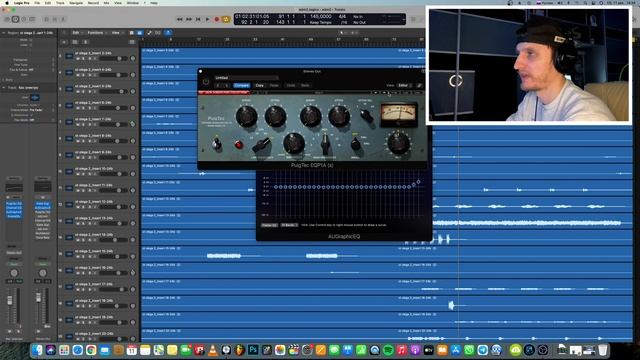Hit the red Record button
640x360 pixels.
(x=217, y=19)
